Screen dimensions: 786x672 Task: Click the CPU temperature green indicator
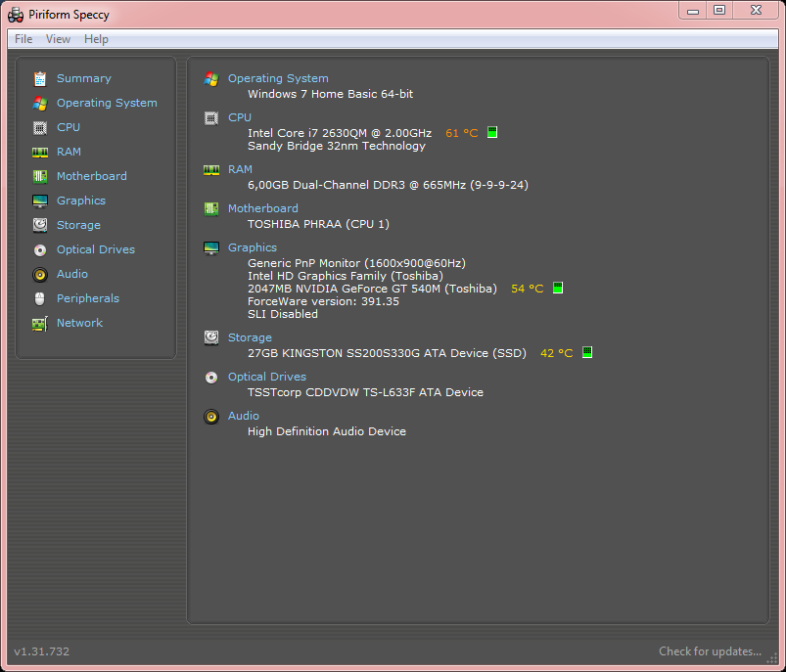tap(492, 133)
